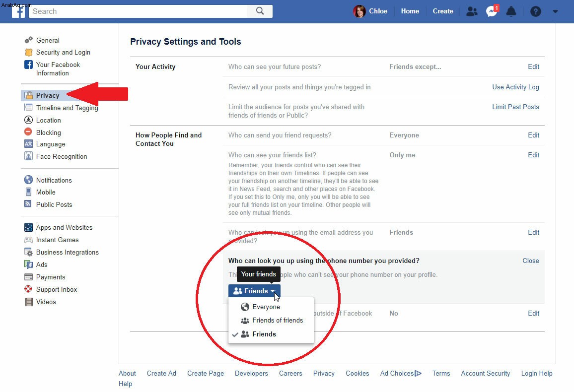Edit search engines outside Facebook setting
The height and width of the screenshot is (392, 574).
pyautogui.click(x=533, y=313)
